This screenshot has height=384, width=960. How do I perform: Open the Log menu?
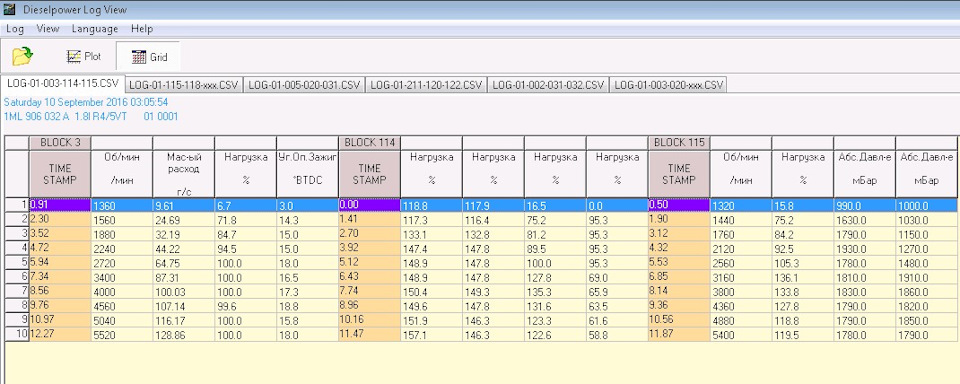[x=15, y=29]
